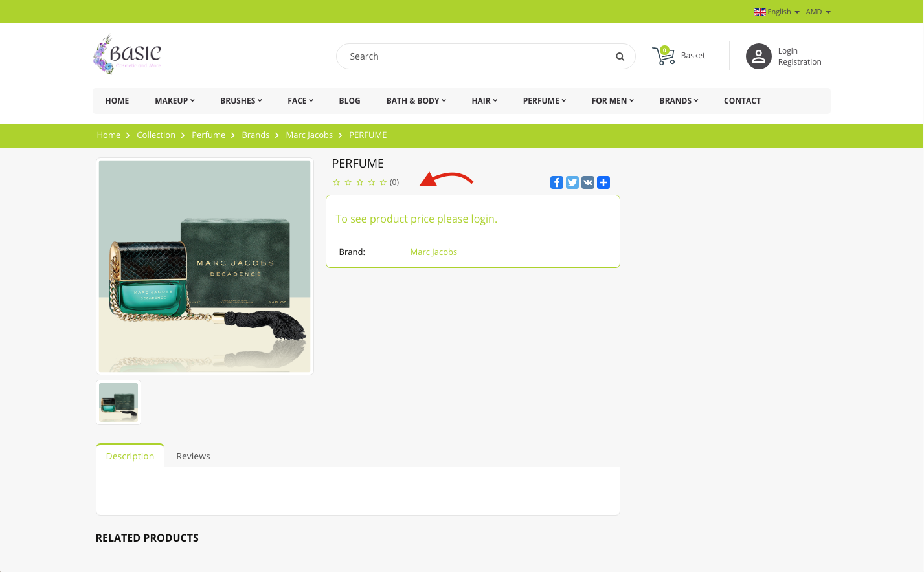Viewport: 924px width, 572px height.
Task: Click the Home breadcrumb link
Action: [109, 135]
